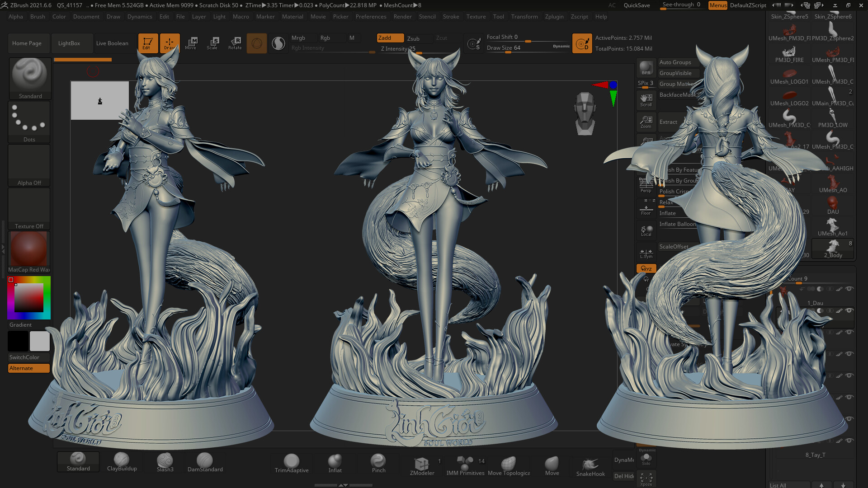Click List All in the subtool panel
Image resolution: width=868 pixels, height=488 pixels.
point(778,485)
